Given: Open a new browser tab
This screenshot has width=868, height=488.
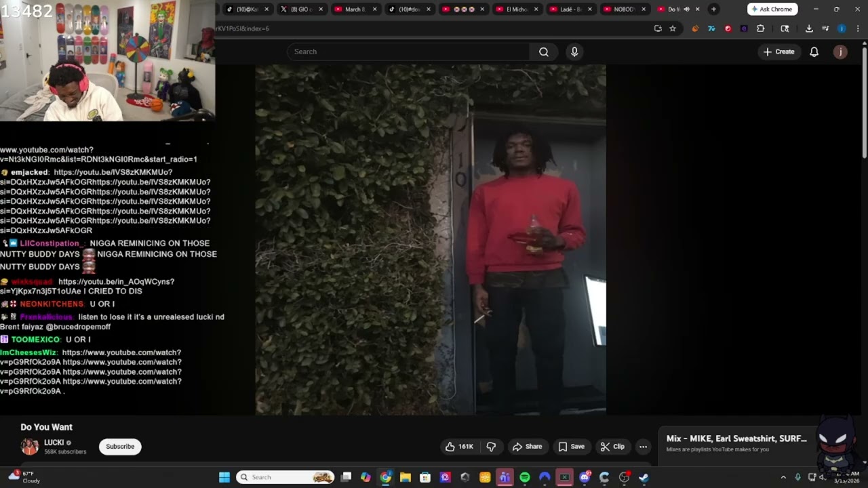Looking at the screenshot, I should click(x=713, y=9).
